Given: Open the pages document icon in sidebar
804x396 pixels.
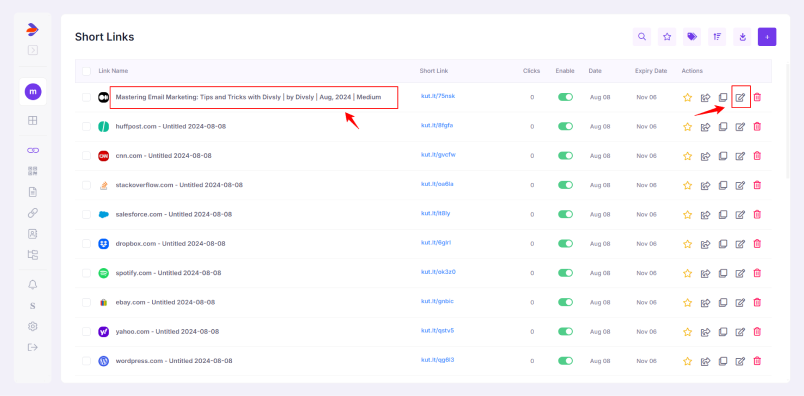Looking at the screenshot, I should [33, 192].
